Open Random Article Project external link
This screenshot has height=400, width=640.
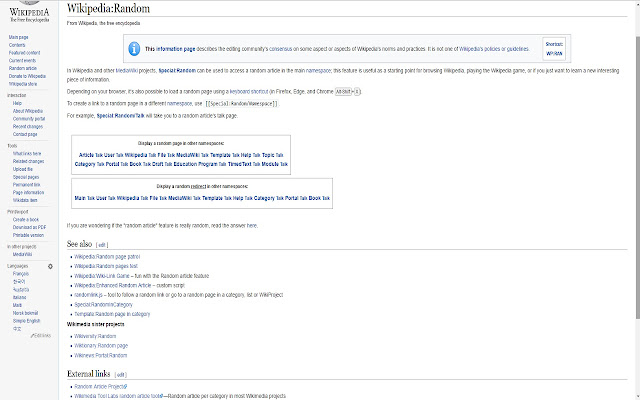(x=100, y=387)
